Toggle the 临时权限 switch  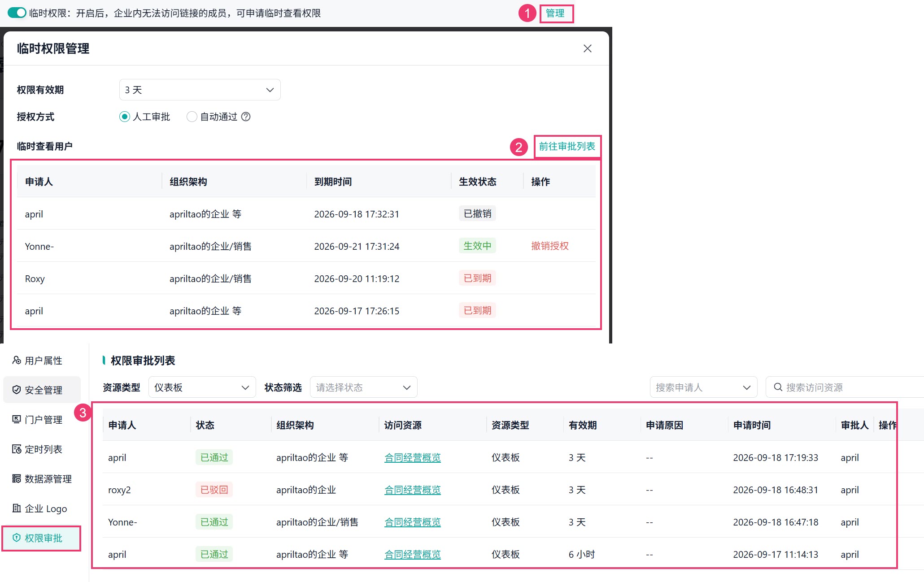point(17,13)
